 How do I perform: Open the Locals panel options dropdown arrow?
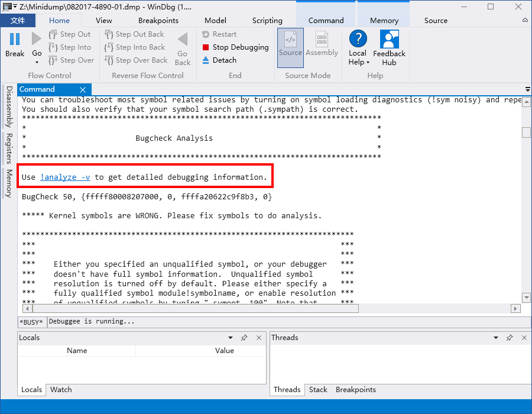231,338
